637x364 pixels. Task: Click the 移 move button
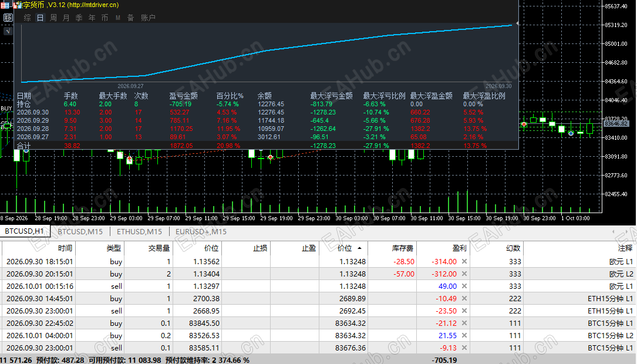(8, 18)
